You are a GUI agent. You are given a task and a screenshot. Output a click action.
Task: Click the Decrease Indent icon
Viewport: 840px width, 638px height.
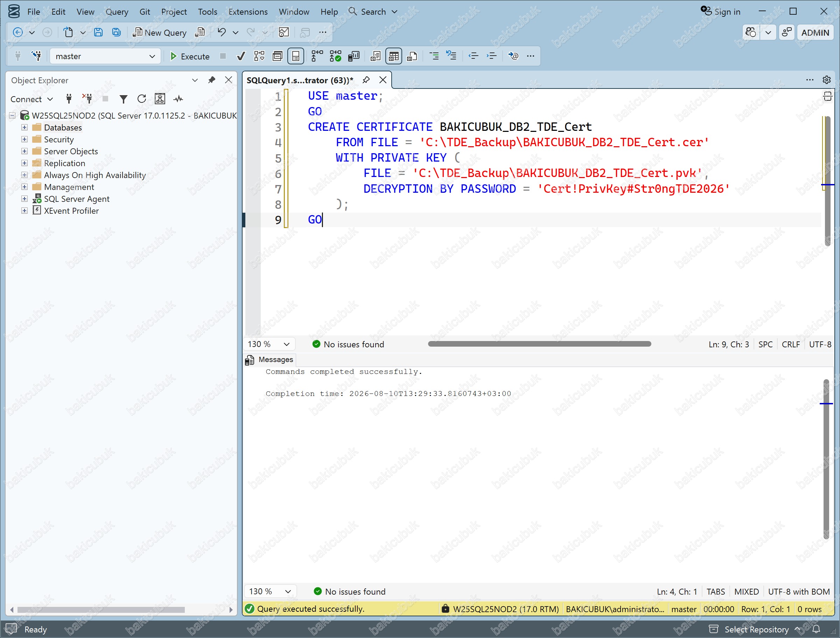(474, 56)
